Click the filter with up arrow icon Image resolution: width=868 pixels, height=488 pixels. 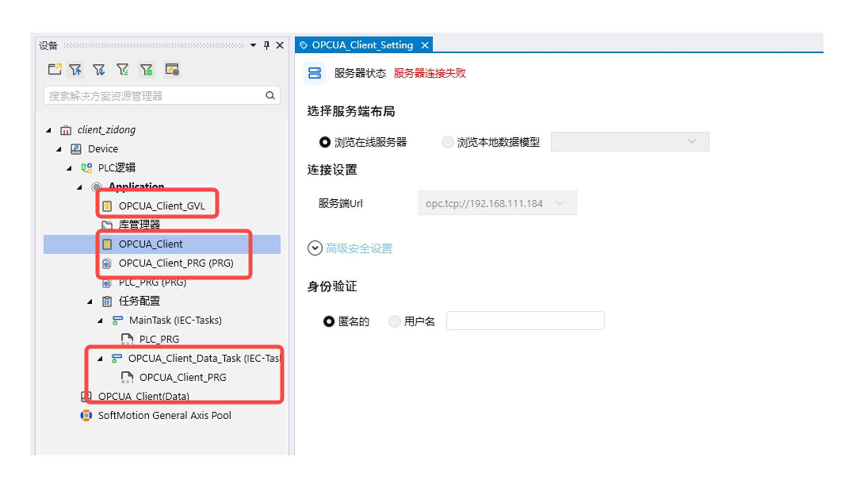[x=75, y=70]
